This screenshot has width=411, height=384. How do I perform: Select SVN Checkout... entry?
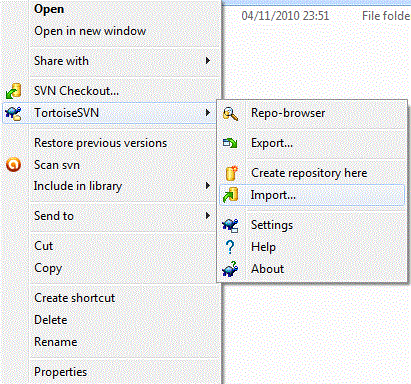(76, 91)
